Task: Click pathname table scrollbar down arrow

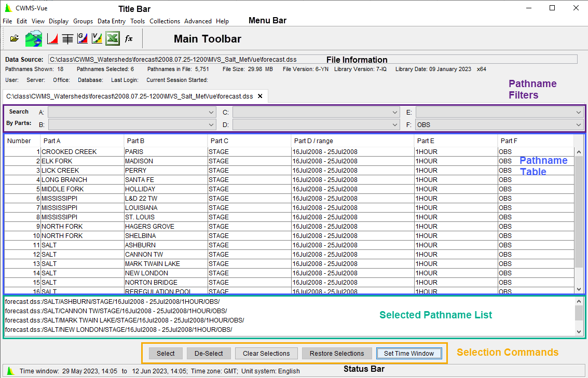Action: click(x=579, y=289)
